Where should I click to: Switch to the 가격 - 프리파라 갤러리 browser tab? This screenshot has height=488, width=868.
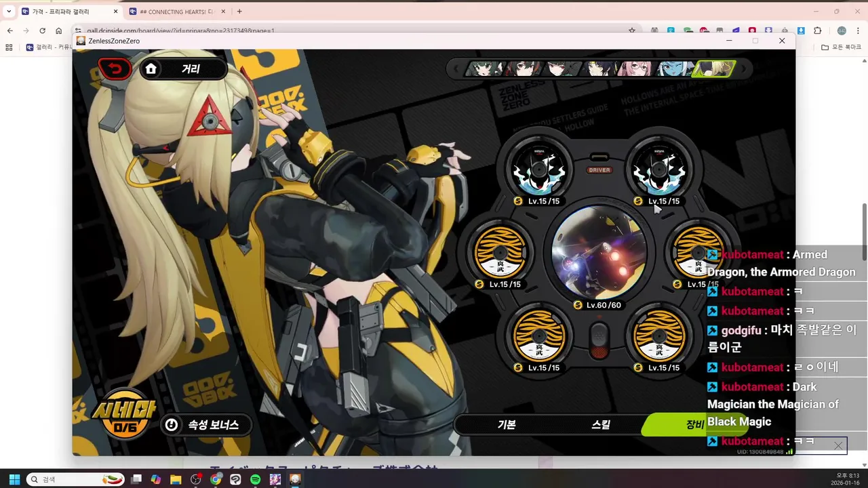click(69, 12)
